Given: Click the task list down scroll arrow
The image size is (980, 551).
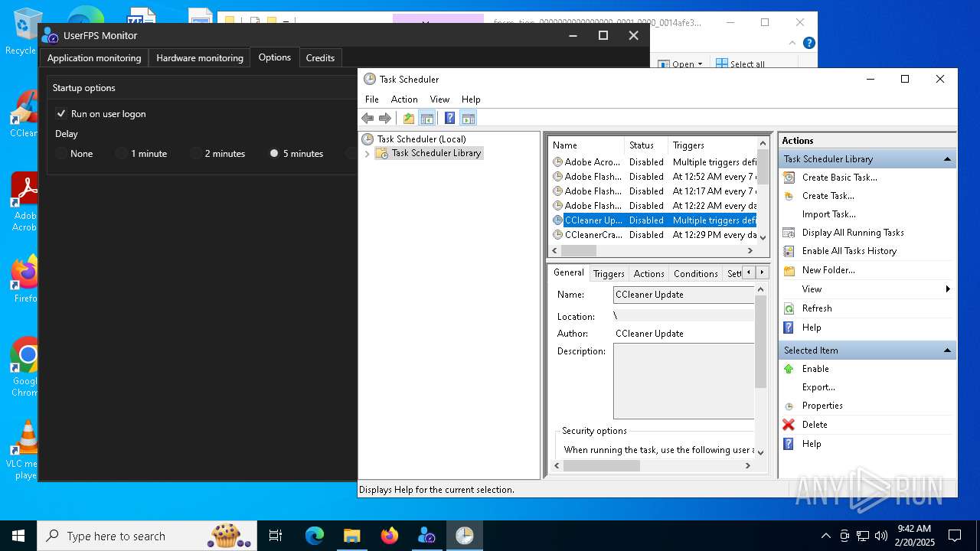Looking at the screenshot, I should [x=763, y=238].
